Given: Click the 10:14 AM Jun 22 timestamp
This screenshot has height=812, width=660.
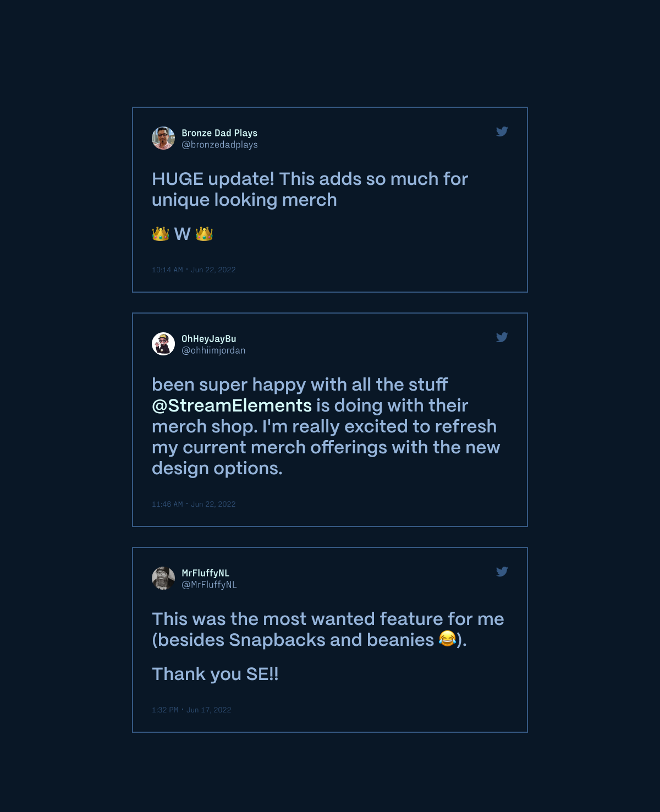Looking at the screenshot, I should pos(194,270).
